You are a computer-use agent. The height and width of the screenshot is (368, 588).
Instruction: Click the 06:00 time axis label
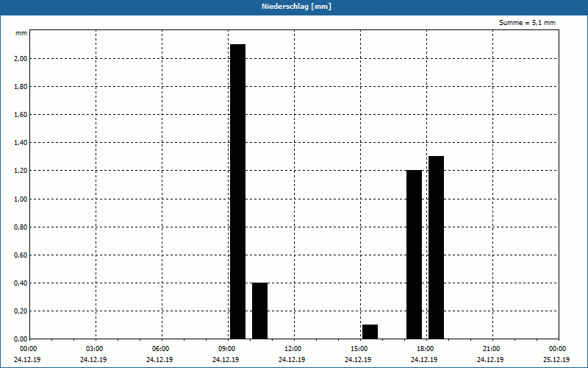tap(162, 349)
